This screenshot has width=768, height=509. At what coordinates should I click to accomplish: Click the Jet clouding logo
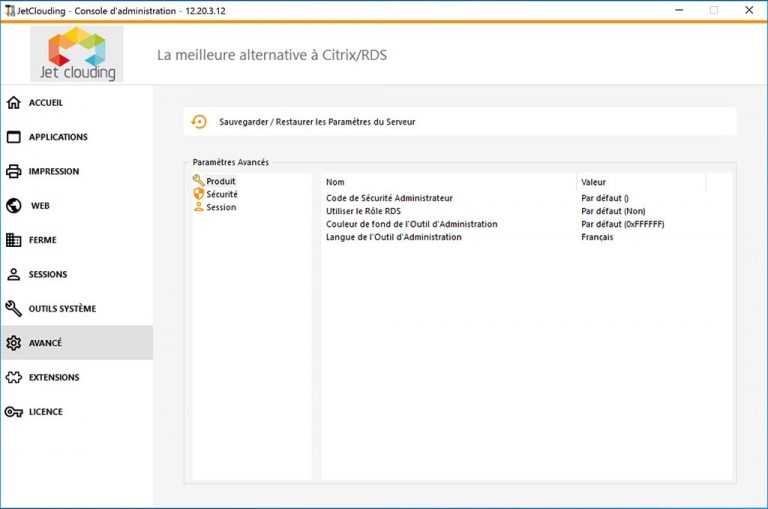coord(77,54)
